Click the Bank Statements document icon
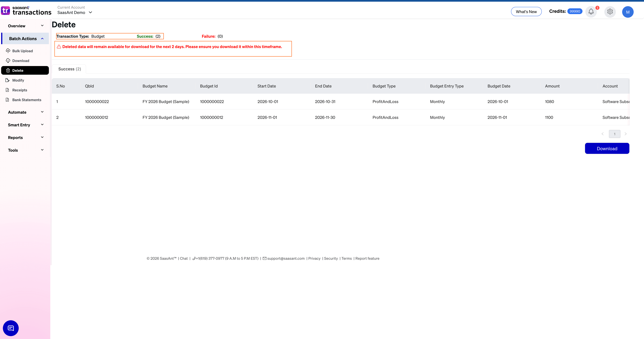Screen dimensions: 644x339 (x=8, y=100)
